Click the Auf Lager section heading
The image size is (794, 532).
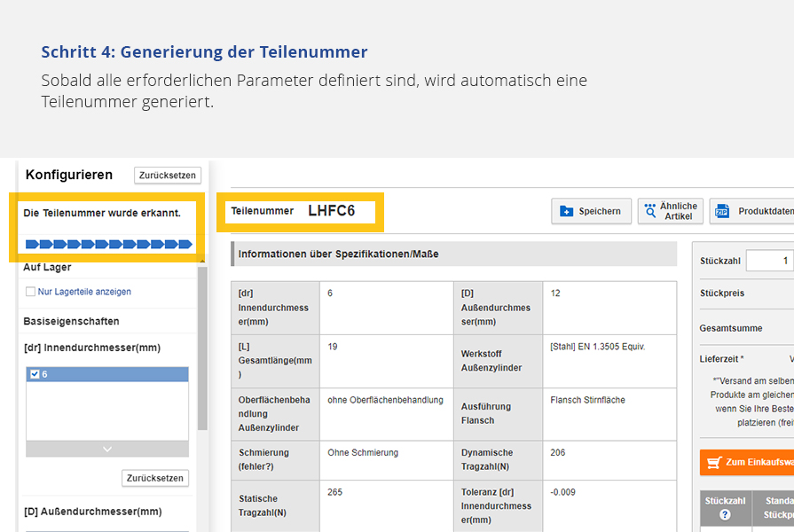[47, 267]
